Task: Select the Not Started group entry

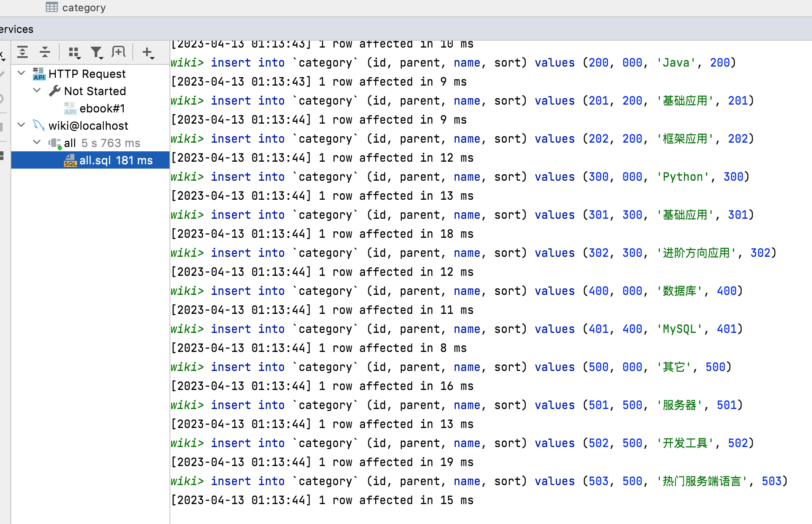Action: tap(95, 91)
